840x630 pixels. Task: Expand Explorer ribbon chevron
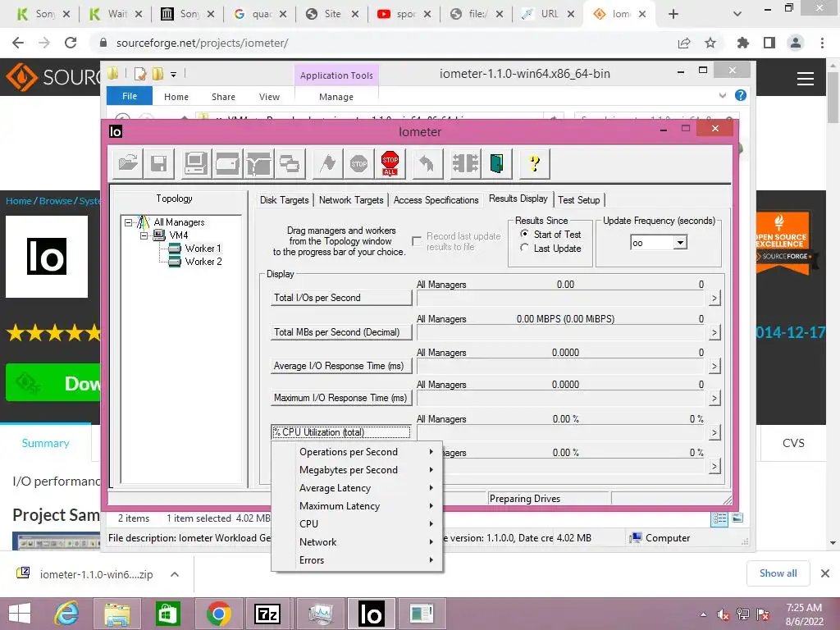(722, 95)
